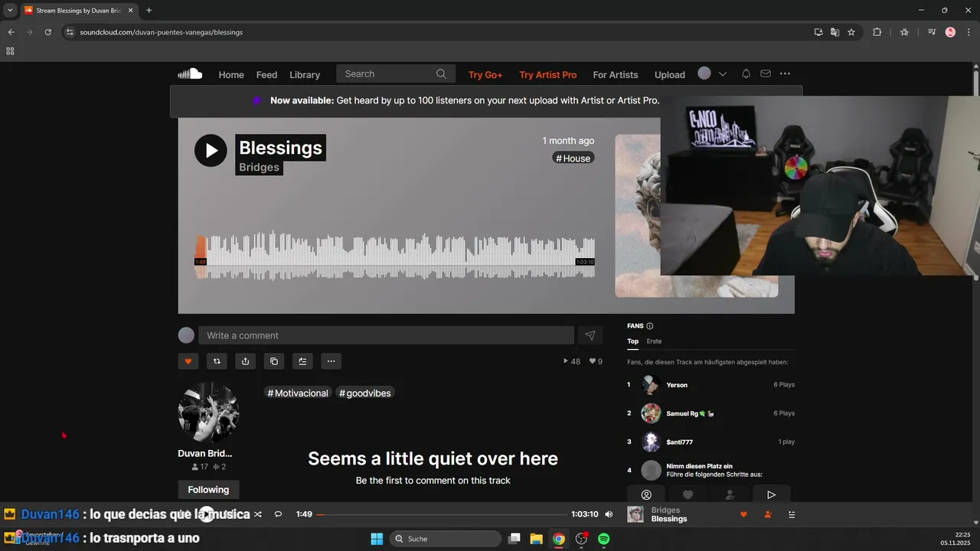
Task: Send the comment with the arrow icon
Action: click(x=590, y=335)
